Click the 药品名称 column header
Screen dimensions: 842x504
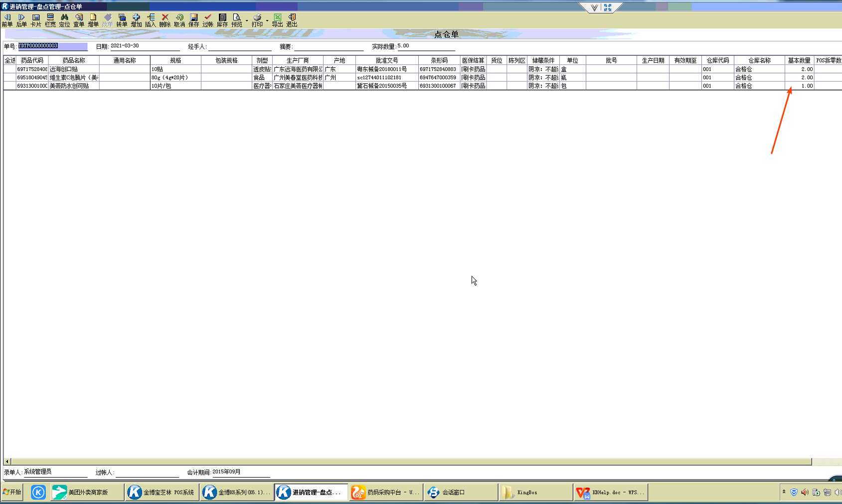coord(74,60)
